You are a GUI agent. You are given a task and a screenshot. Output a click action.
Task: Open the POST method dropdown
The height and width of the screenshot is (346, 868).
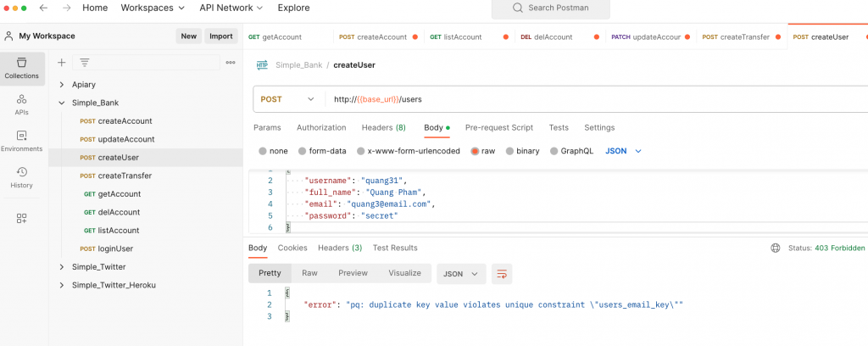[x=288, y=99]
